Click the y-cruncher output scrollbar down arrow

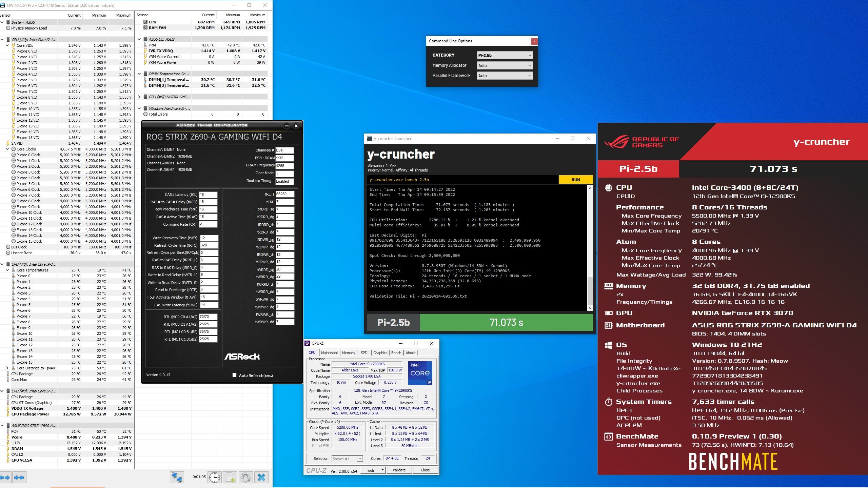[590, 308]
